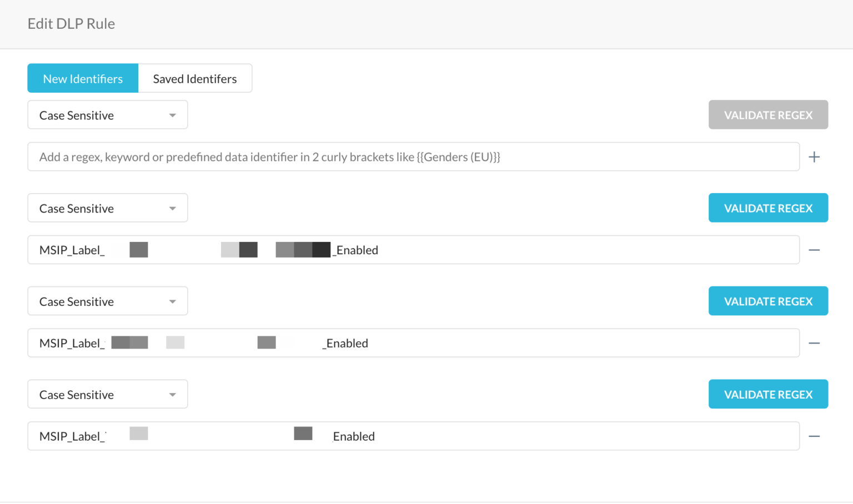Image resolution: width=853 pixels, height=504 pixels.
Task: Validate regex for the first MSIP_Label identifier
Action: pyautogui.click(x=768, y=208)
